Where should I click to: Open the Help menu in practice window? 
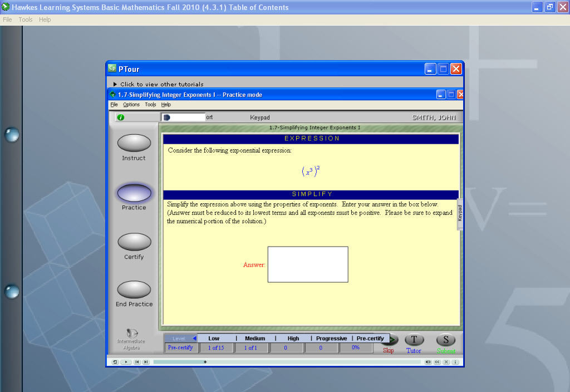tap(166, 104)
